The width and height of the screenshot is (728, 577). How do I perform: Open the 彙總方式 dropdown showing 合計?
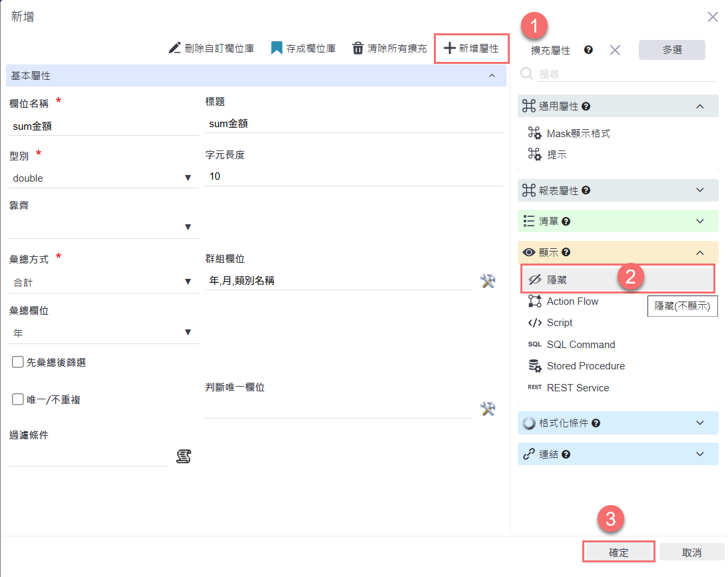103,282
